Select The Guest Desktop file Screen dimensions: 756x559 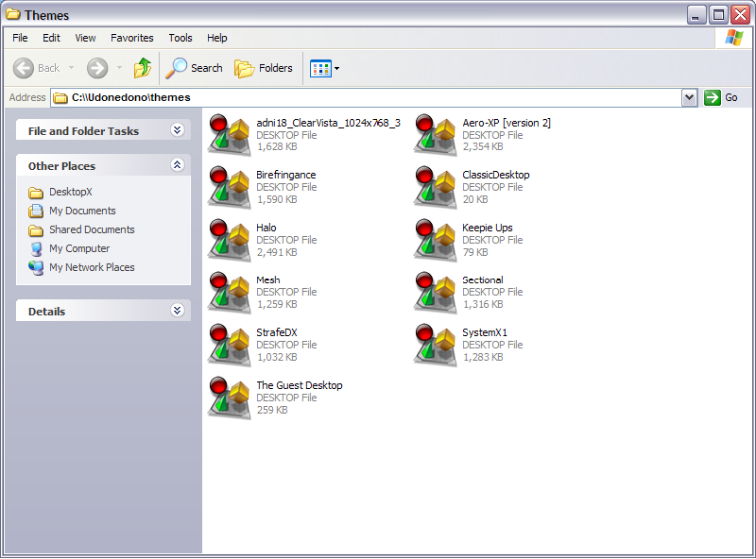tap(300, 384)
